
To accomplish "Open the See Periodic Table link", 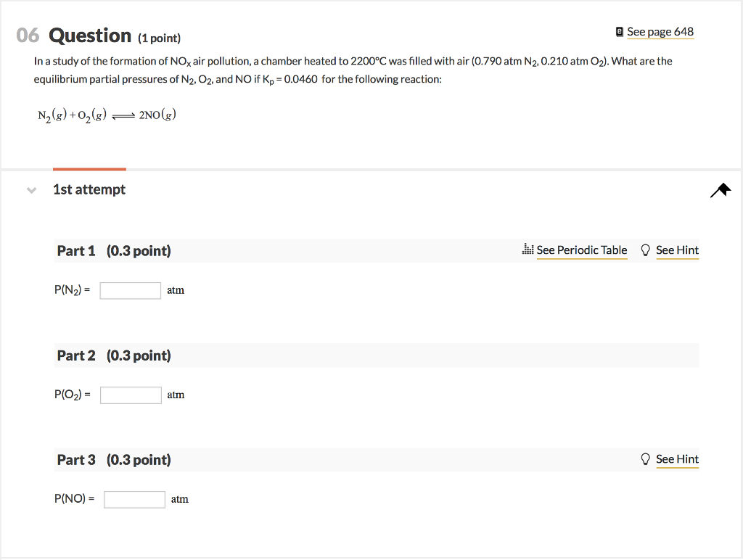I will coord(582,250).
